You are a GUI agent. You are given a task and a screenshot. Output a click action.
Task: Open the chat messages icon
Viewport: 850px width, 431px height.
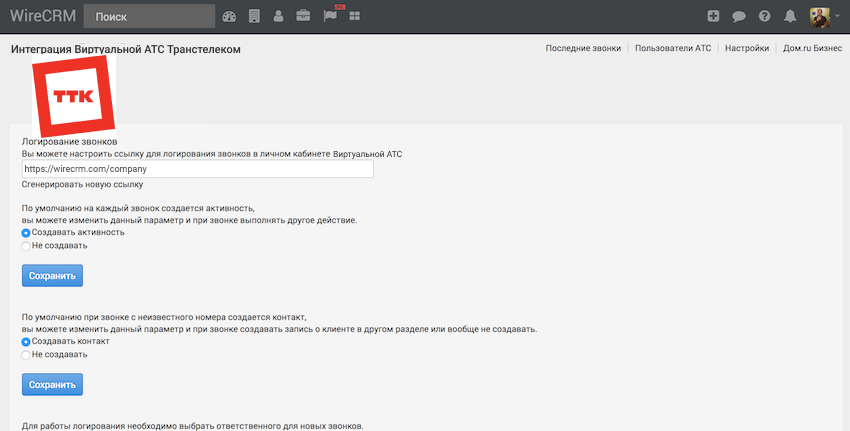(x=739, y=16)
